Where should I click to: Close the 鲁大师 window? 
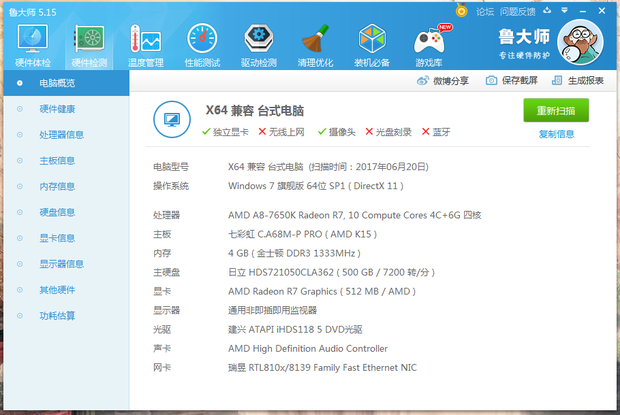[x=602, y=11]
